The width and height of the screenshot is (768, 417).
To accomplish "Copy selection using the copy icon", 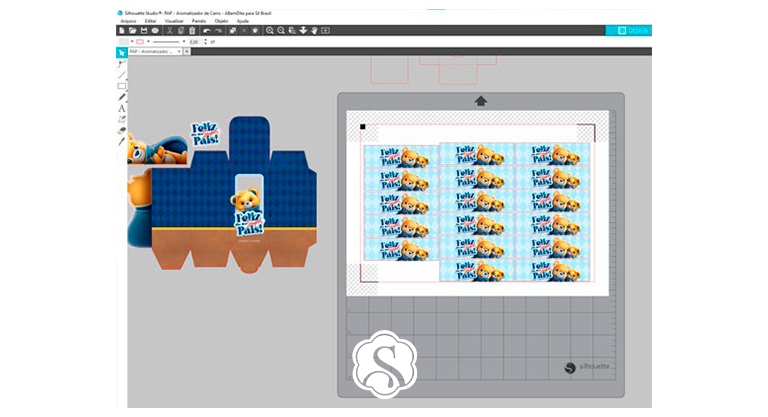I will point(181,30).
